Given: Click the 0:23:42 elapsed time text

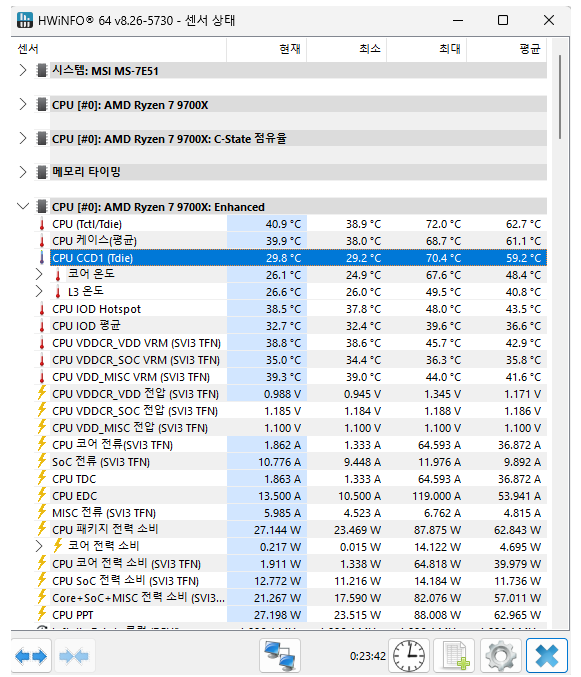Looking at the screenshot, I should click(x=367, y=656).
